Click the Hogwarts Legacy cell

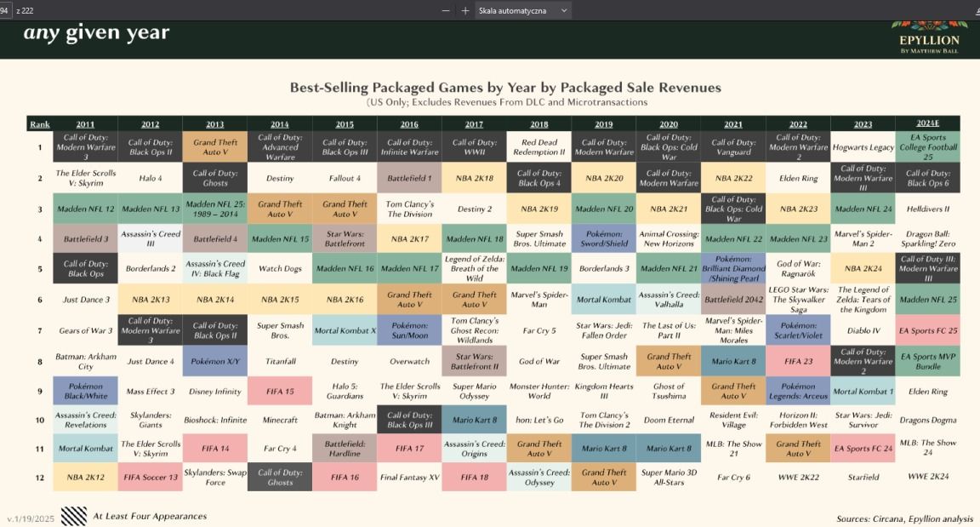[863, 147]
